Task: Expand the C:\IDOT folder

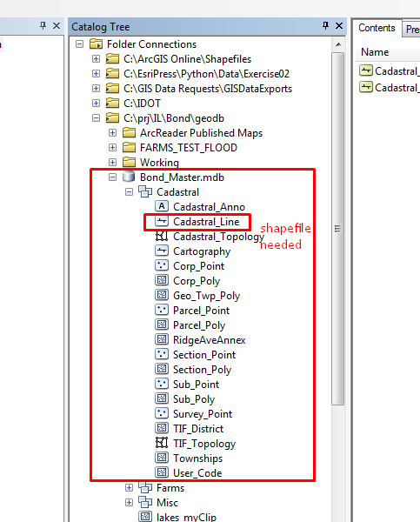Action: pos(97,104)
